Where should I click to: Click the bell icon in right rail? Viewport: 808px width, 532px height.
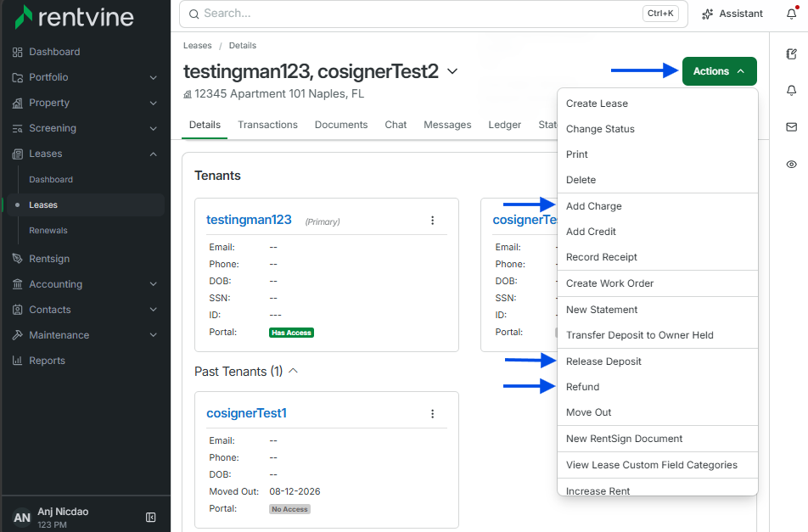pos(792,91)
